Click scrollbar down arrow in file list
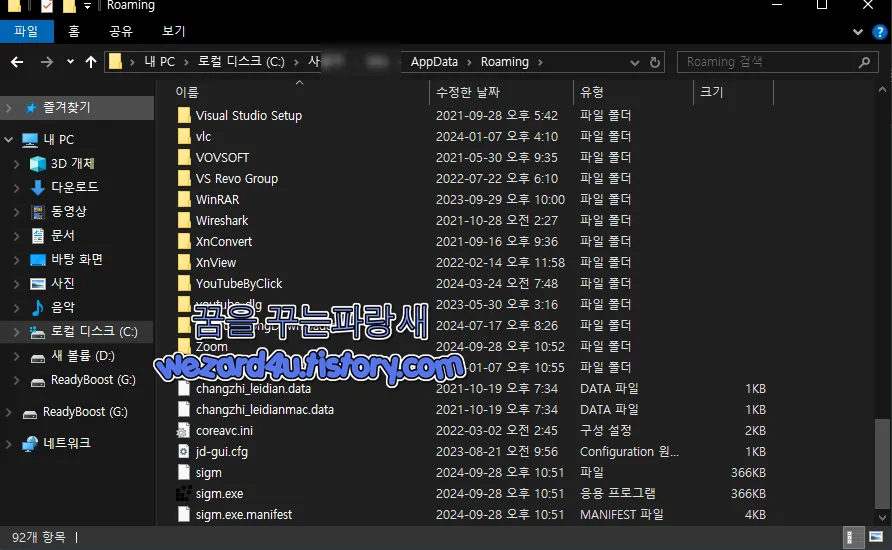Image resolution: width=892 pixels, height=550 pixels. (x=882, y=518)
